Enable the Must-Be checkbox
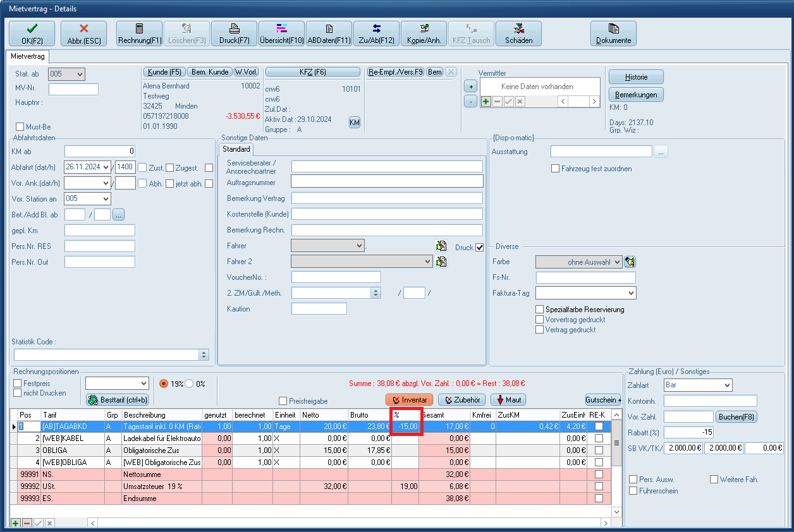The image size is (794, 532). pos(20,127)
